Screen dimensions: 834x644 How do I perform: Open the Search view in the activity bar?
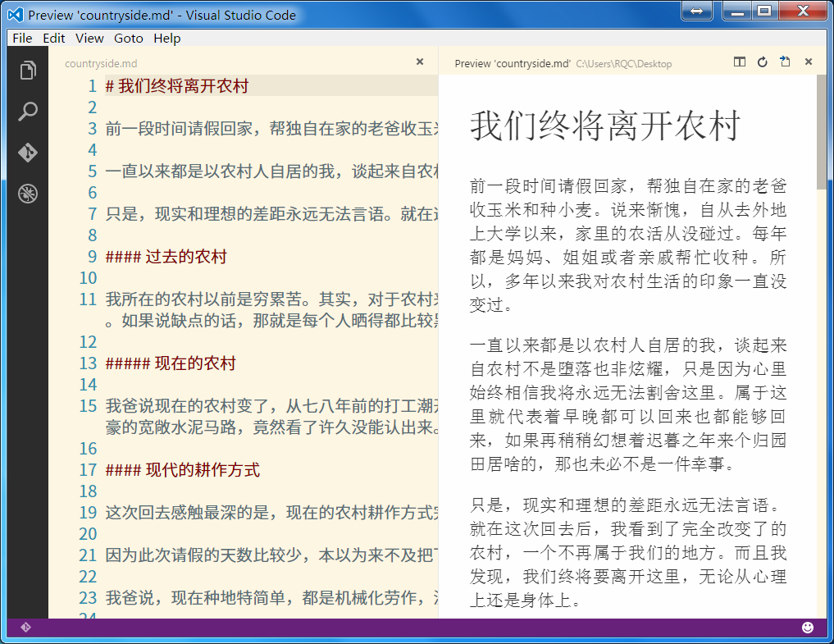(x=27, y=111)
